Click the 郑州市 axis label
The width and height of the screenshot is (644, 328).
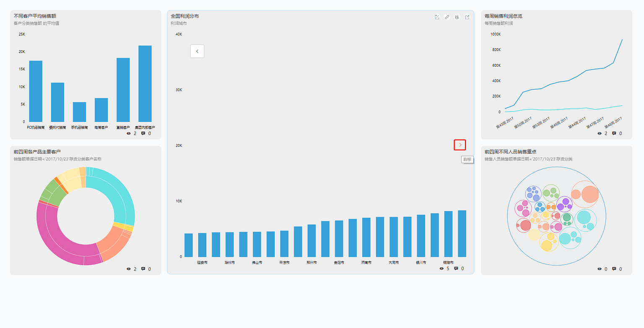[312, 263]
